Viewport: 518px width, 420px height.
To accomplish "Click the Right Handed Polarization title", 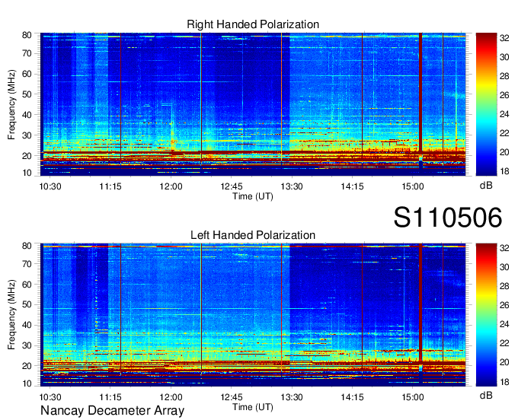I will pyautogui.click(x=253, y=24).
